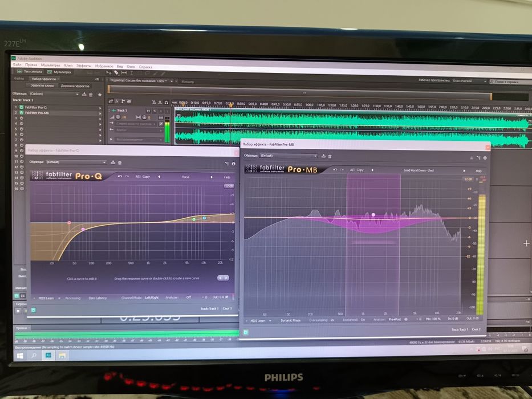Switch to the Микшер tab
This screenshot has width=532, height=399.
[x=187, y=82]
